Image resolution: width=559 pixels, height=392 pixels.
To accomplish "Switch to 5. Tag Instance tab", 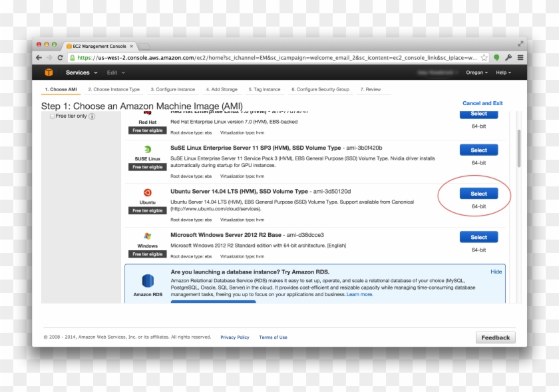I will pos(265,90).
